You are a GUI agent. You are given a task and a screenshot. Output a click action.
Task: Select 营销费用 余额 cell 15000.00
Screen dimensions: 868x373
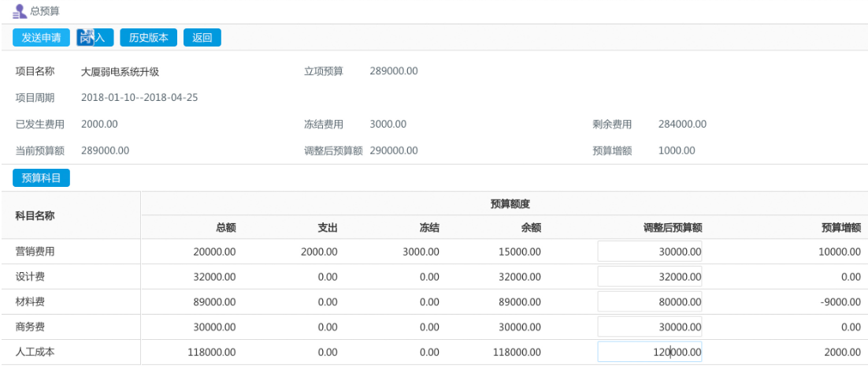[520, 252]
